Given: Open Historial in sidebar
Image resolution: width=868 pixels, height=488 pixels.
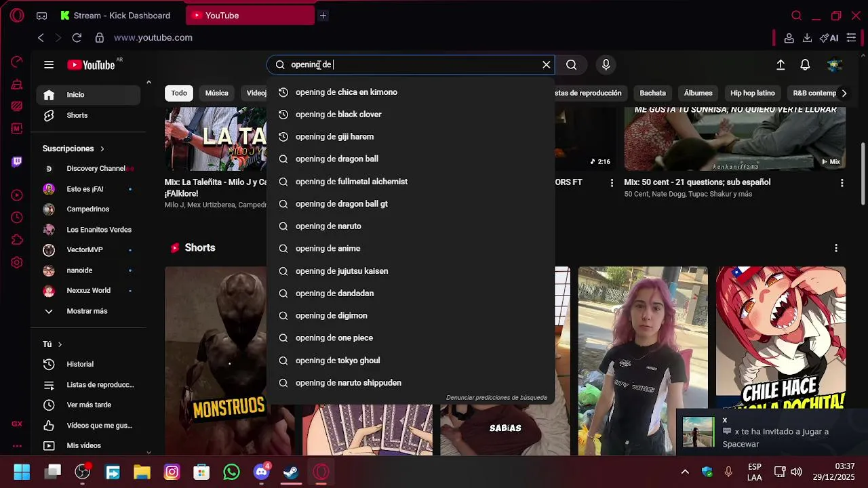Looking at the screenshot, I should pos(88,364).
